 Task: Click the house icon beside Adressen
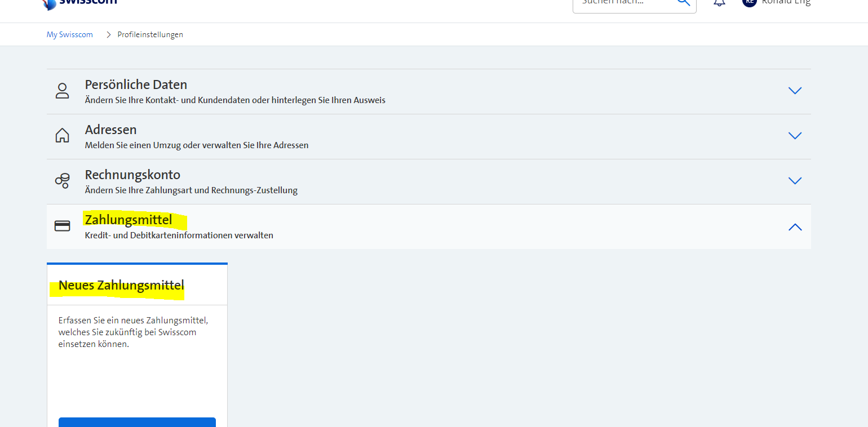(x=62, y=136)
